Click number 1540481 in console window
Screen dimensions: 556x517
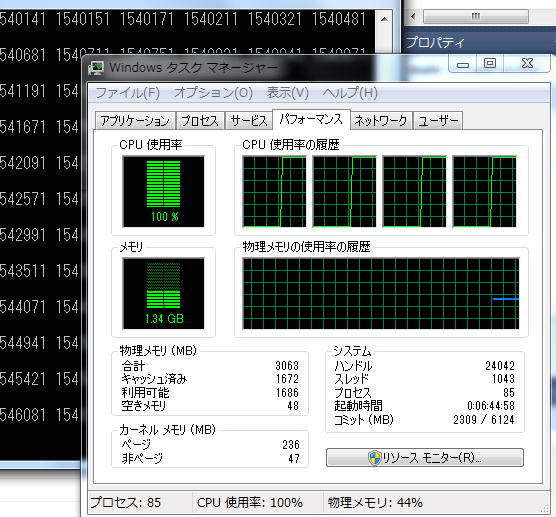pos(339,19)
